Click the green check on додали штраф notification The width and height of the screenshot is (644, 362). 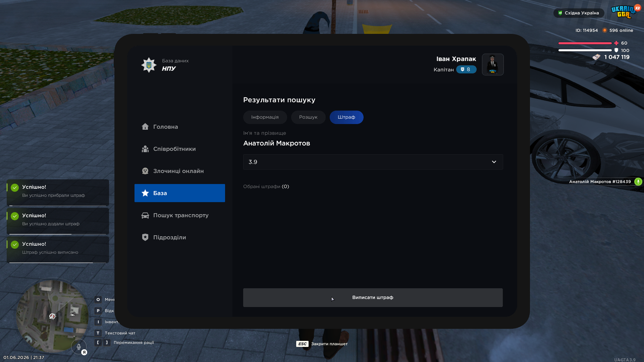[15, 216]
